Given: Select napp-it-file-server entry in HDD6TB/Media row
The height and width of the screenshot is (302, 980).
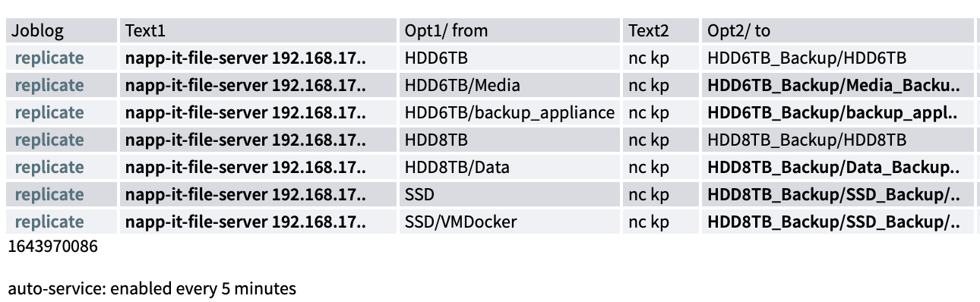Looking at the screenshot, I should click(x=245, y=85).
